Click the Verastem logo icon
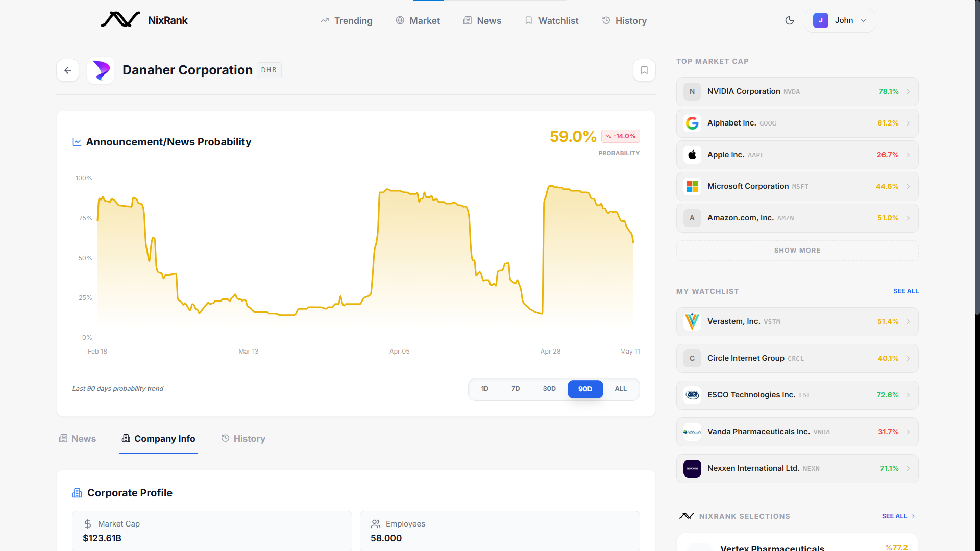980x551 pixels. (x=692, y=321)
